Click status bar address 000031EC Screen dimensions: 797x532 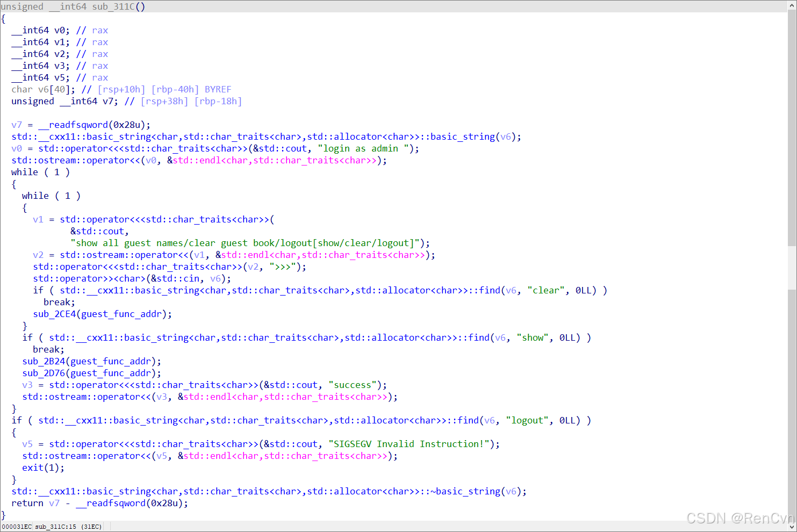[x=17, y=527]
